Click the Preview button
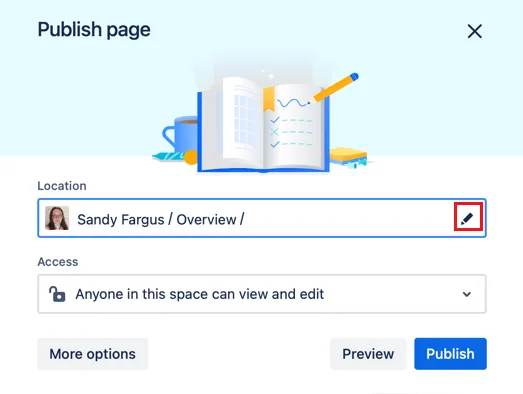Screen dimensions: 523x394 (x=368, y=354)
